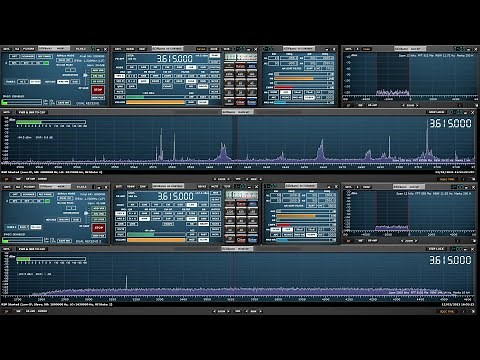Open OPT in the bottom Main window

[x=15, y=194]
